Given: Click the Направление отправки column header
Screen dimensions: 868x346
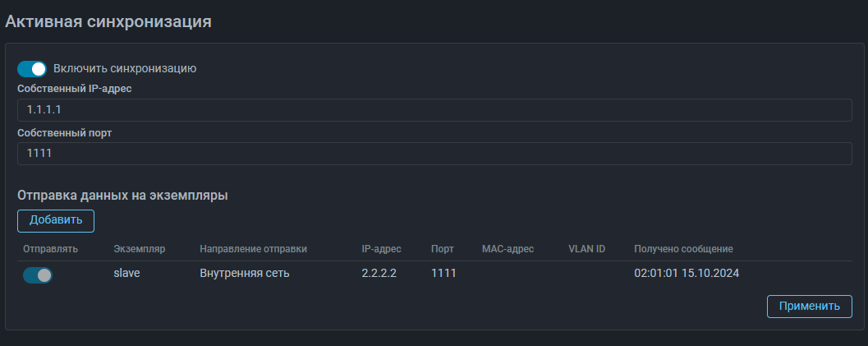Looking at the screenshot, I should click(x=254, y=248).
